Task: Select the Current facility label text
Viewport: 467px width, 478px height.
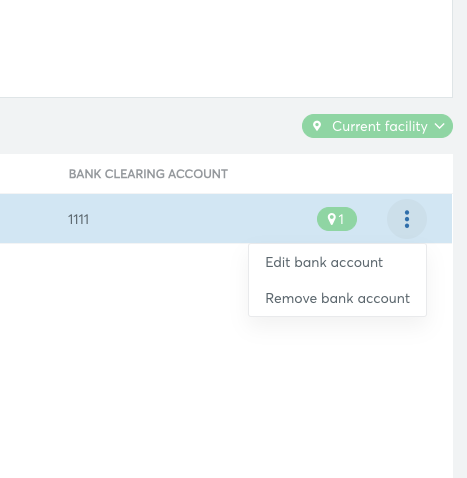Action: [x=380, y=126]
